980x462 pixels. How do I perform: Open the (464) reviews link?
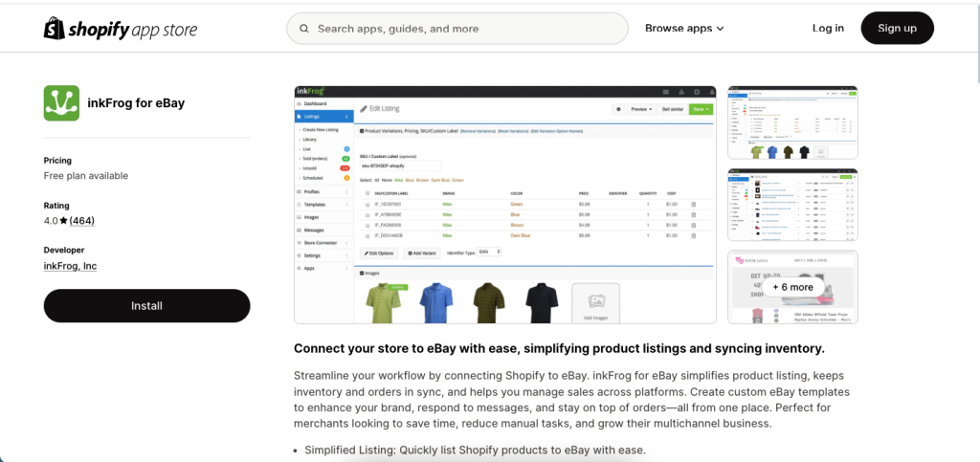tap(82, 221)
